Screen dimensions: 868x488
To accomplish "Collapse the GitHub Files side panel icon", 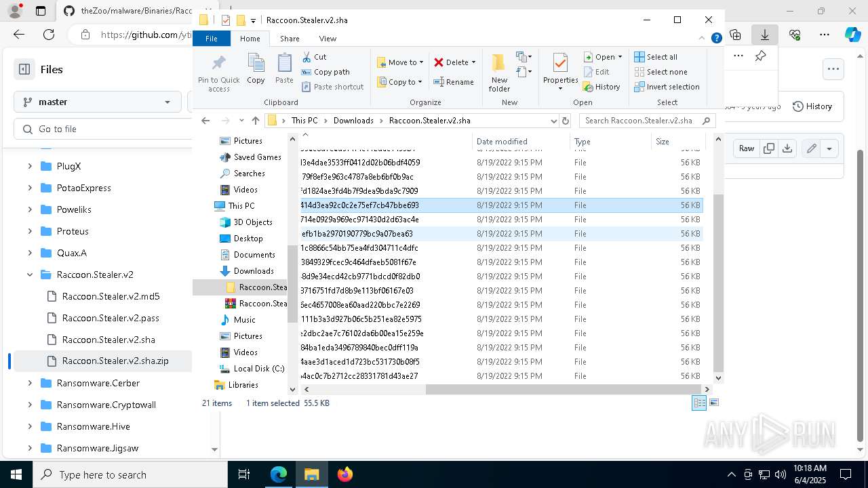I will click(24, 69).
